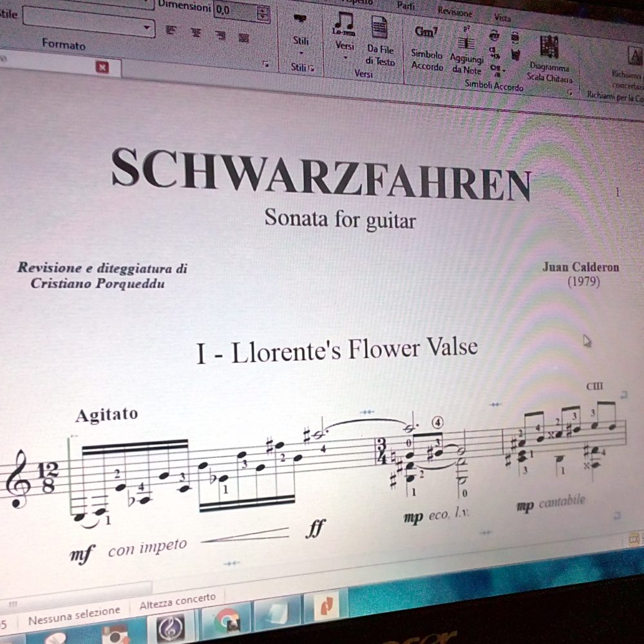The height and width of the screenshot is (644, 644).
Task: Select the 12/8 time signature
Action: pos(48,478)
